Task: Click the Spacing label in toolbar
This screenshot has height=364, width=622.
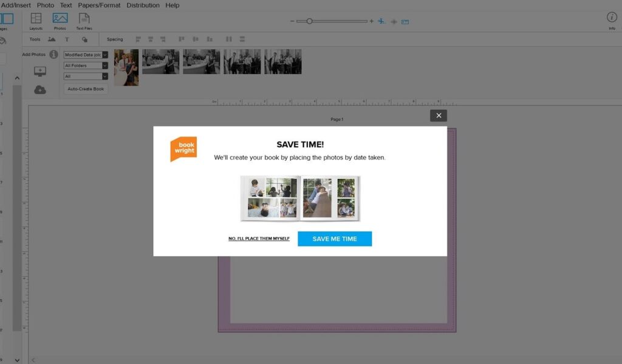Action: tap(115, 39)
